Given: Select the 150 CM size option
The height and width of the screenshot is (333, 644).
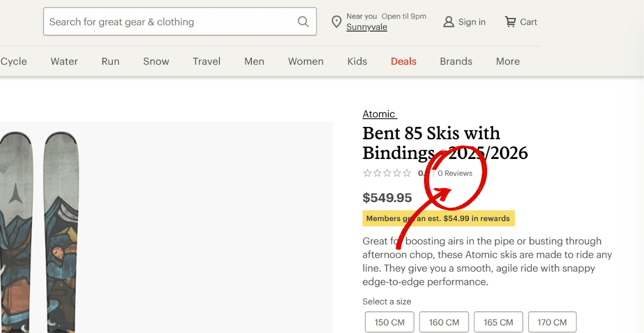Looking at the screenshot, I should pos(389,322).
